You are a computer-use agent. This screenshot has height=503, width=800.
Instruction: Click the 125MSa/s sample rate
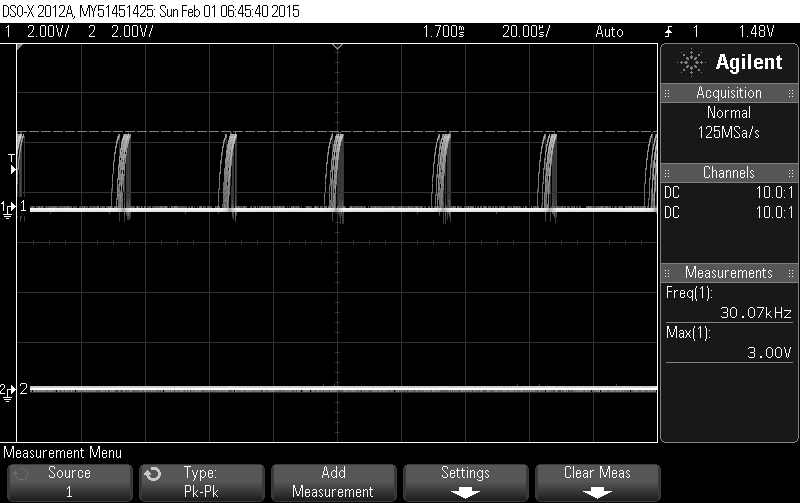click(729, 133)
